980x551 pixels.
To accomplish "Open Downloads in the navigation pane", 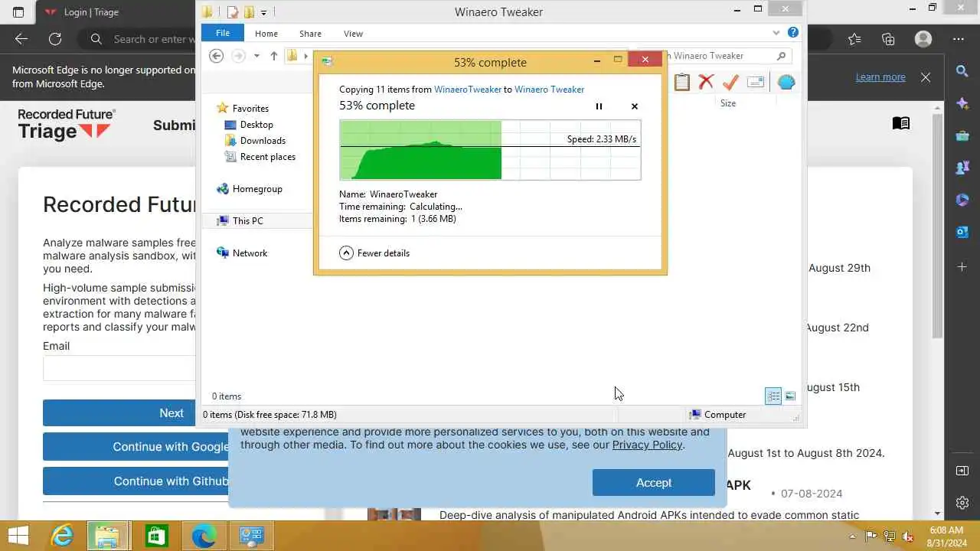I will [255, 141].
